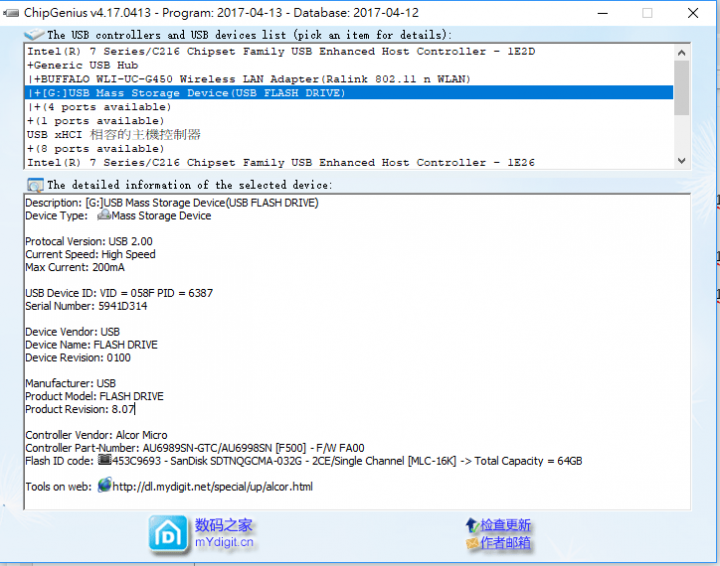The height and width of the screenshot is (566, 720).
Task: Click the Controller Vendor: Alcor Micro line
Action: coord(96,435)
